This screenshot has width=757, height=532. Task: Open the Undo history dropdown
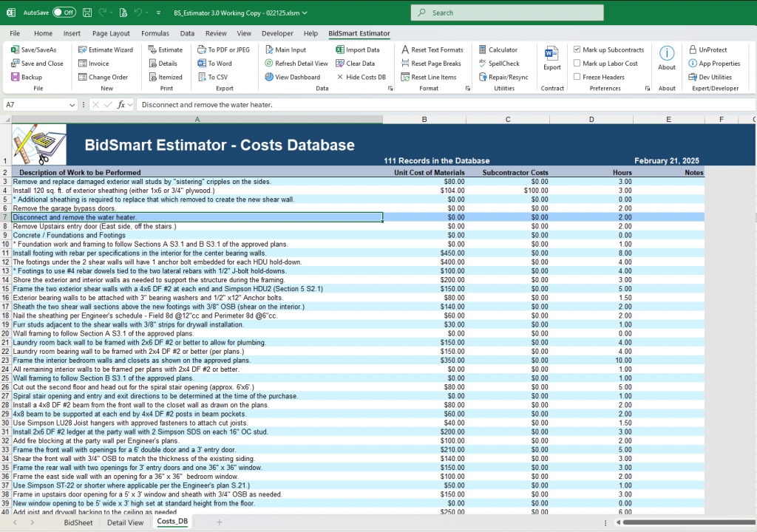(147, 13)
